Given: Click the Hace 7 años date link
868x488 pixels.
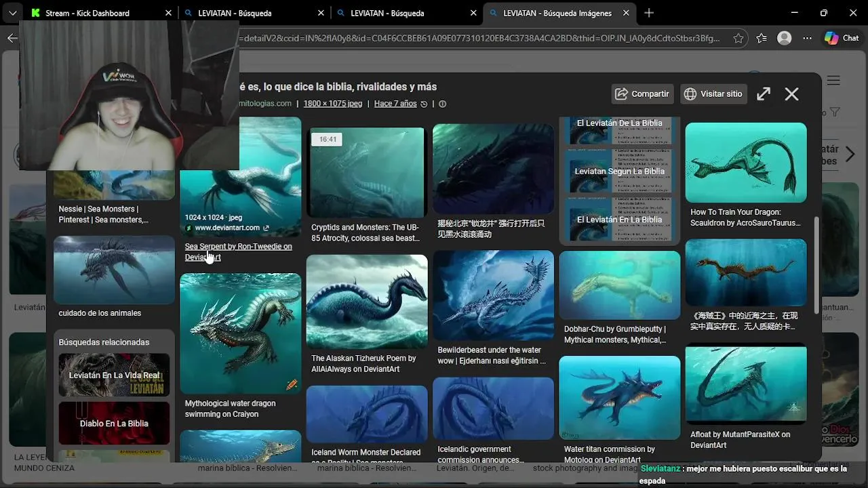Looking at the screenshot, I should [395, 104].
